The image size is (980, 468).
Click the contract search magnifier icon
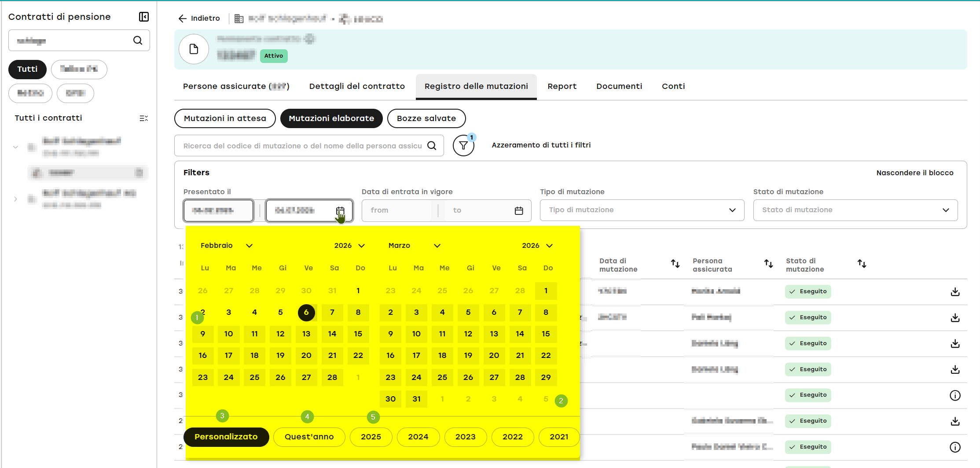(138, 41)
